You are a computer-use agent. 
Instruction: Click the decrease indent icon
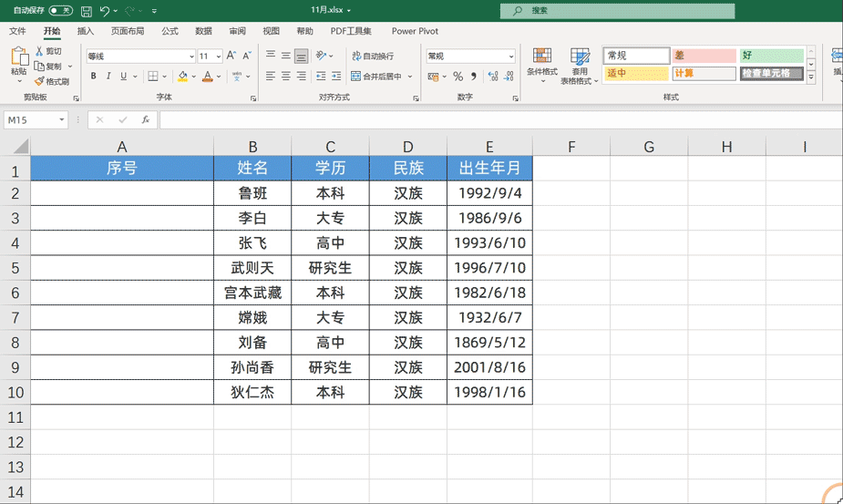tap(321, 77)
